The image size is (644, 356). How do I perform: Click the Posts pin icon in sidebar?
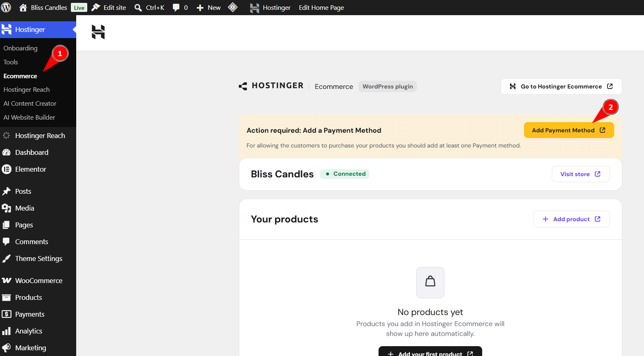pos(6,191)
